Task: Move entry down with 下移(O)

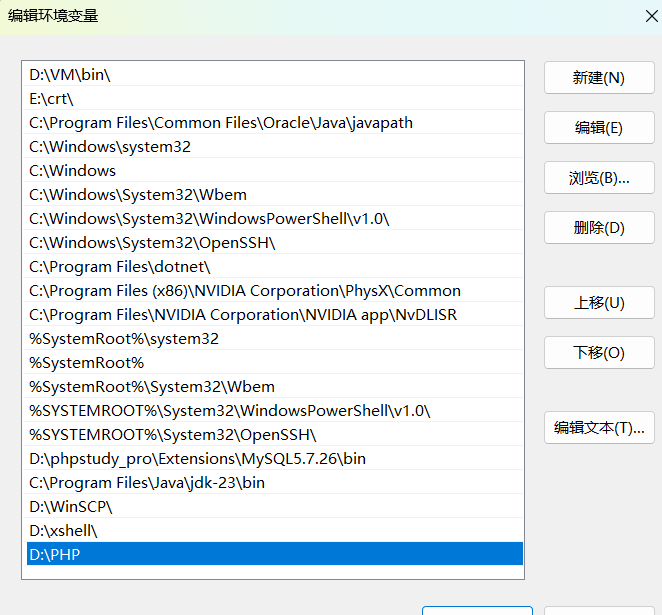Action: pos(598,353)
